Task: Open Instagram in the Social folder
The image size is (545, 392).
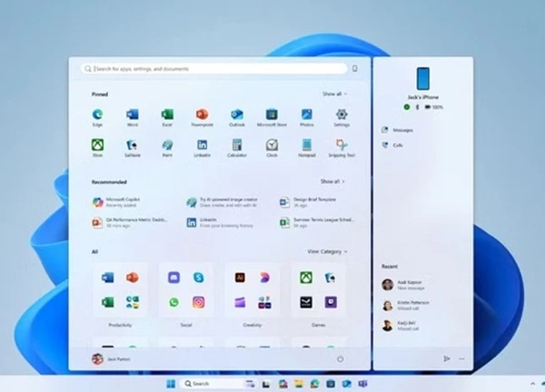Action: pyautogui.click(x=198, y=302)
